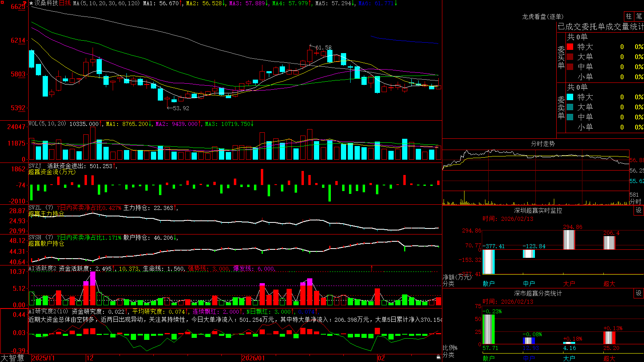Screen dimensions: 644x362
Task: Select the 2025/11 timeline marker
Action: (43, 358)
